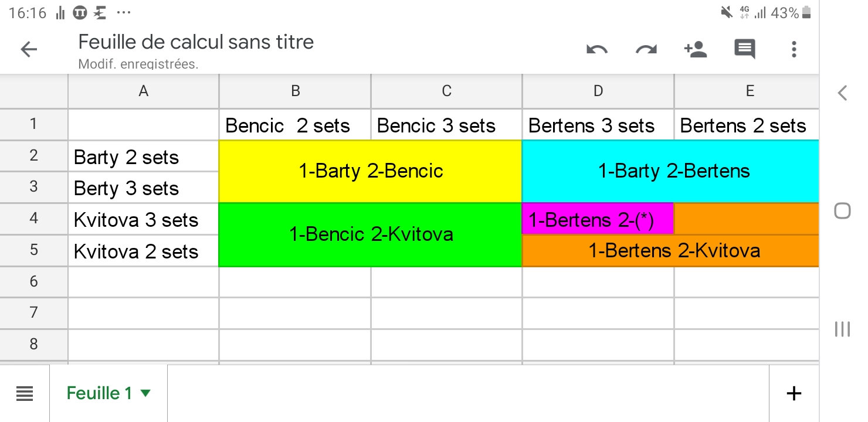Screen dimensions: 868x422
Task: Select the yellow 1-Barty 2-Bencic cell
Action: pyautogui.click(x=371, y=171)
